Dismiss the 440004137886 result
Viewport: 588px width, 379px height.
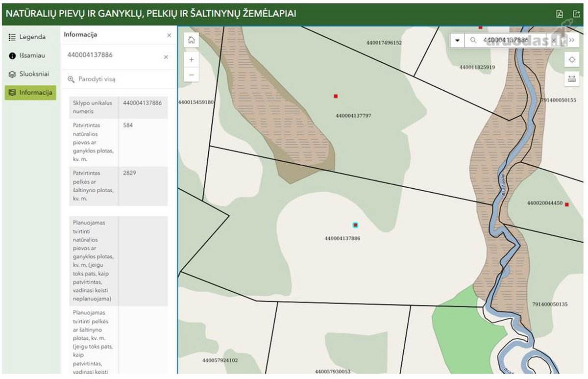pos(166,57)
